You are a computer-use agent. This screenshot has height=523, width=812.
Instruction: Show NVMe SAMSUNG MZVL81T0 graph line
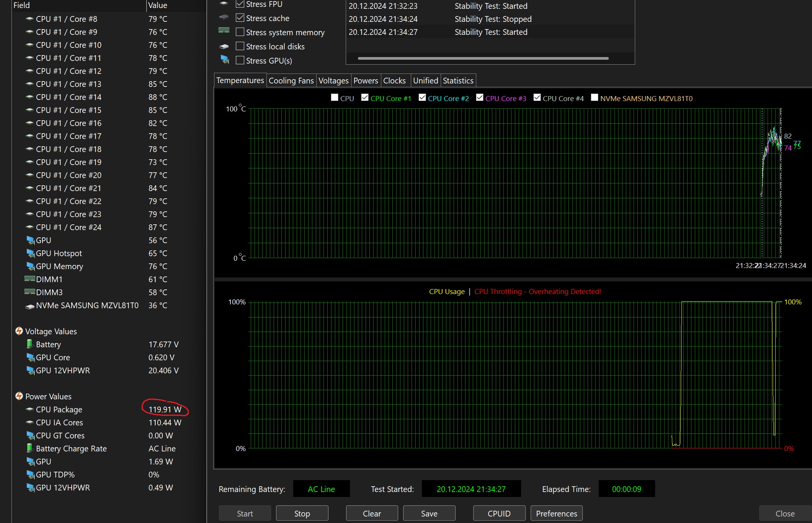(595, 98)
